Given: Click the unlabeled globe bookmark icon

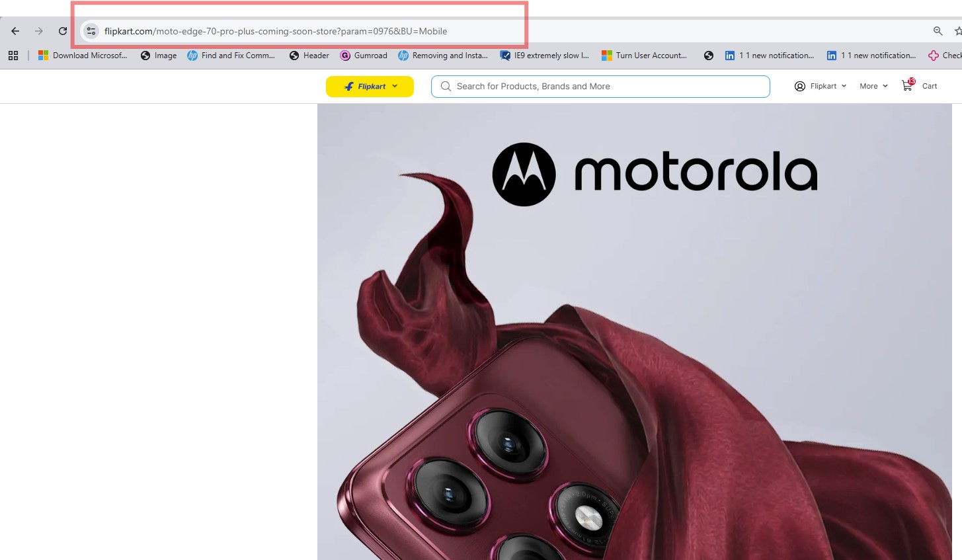Looking at the screenshot, I should pyautogui.click(x=709, y=56).
